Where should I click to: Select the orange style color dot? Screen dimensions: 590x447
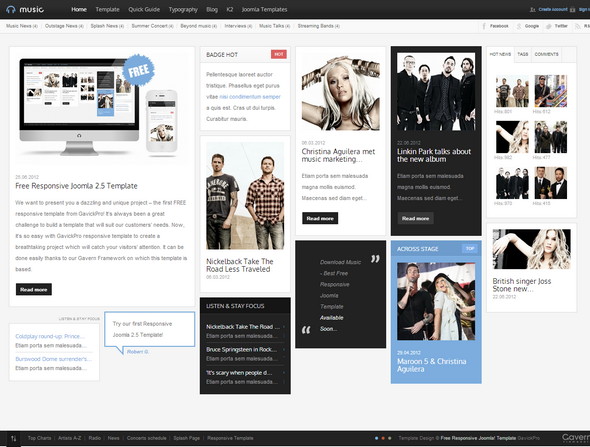point(383,438)
